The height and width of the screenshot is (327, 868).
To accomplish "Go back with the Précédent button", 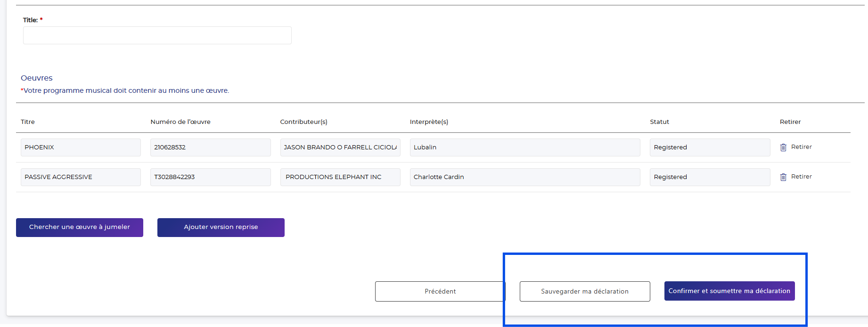I will (440, 291).
